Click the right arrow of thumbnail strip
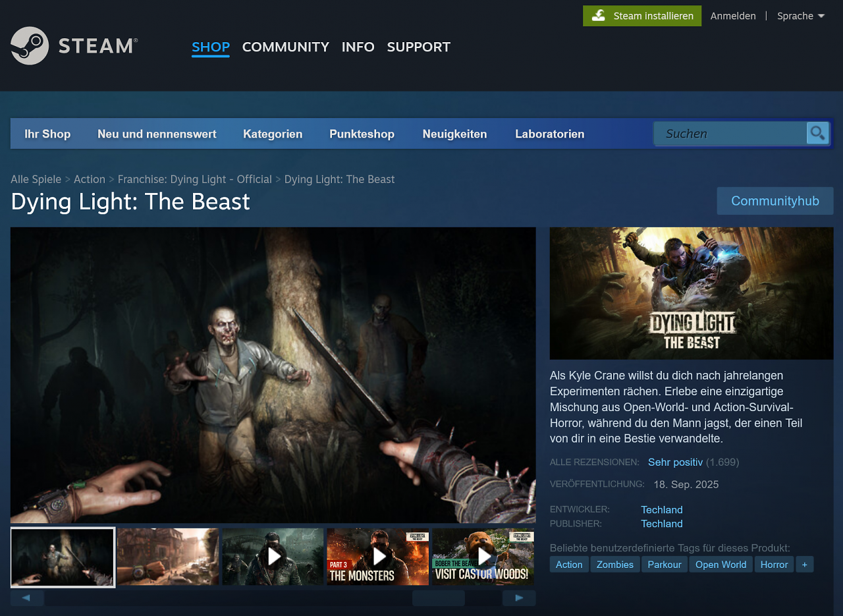The height and width of the screenshot is (616, 843). point(519,598)
